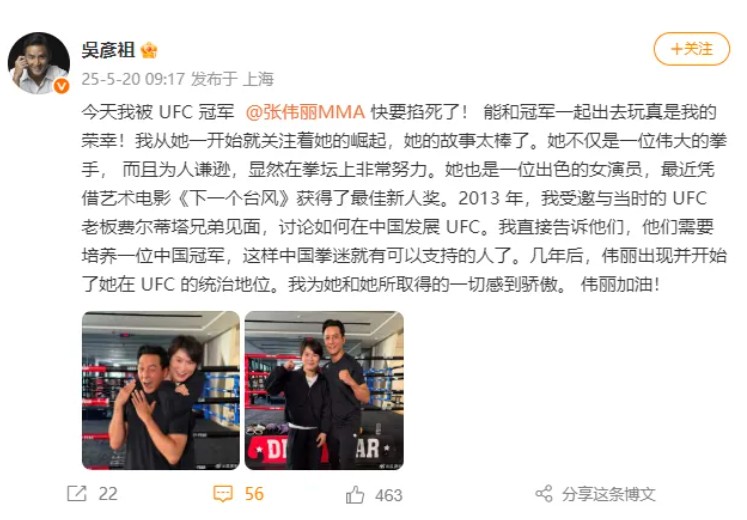
Task: Open the first photo with the playful chokehold
Action: click(x=161, y=390)
